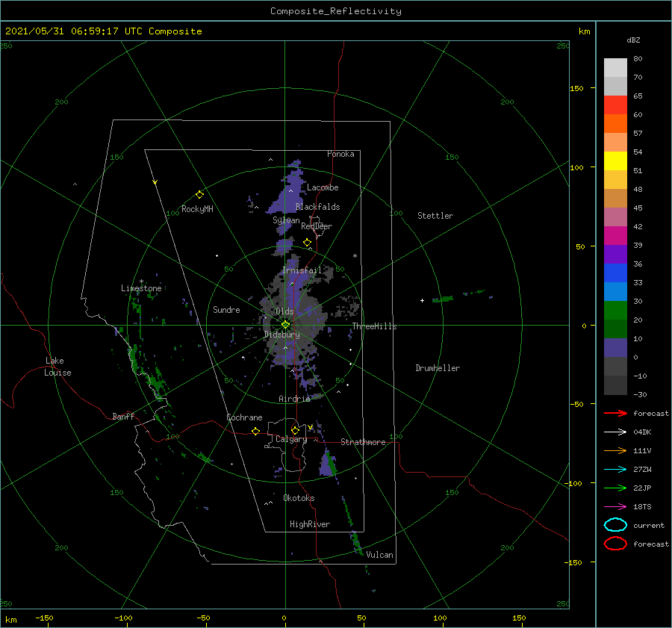This screenshot has width=672, height=628.
Task: Click the yellow diamond marker below Cochrane
Action: [255, 431]
